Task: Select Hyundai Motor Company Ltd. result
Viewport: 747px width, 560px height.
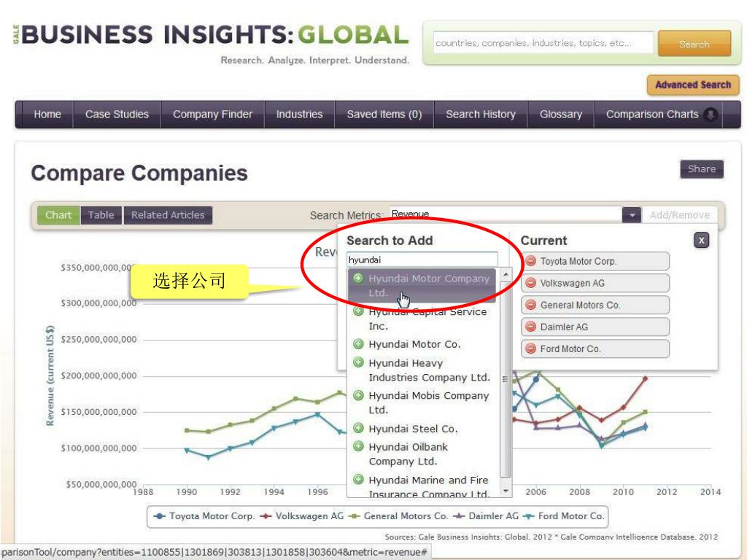Action: pyautogui.click(x=422, y=285)
